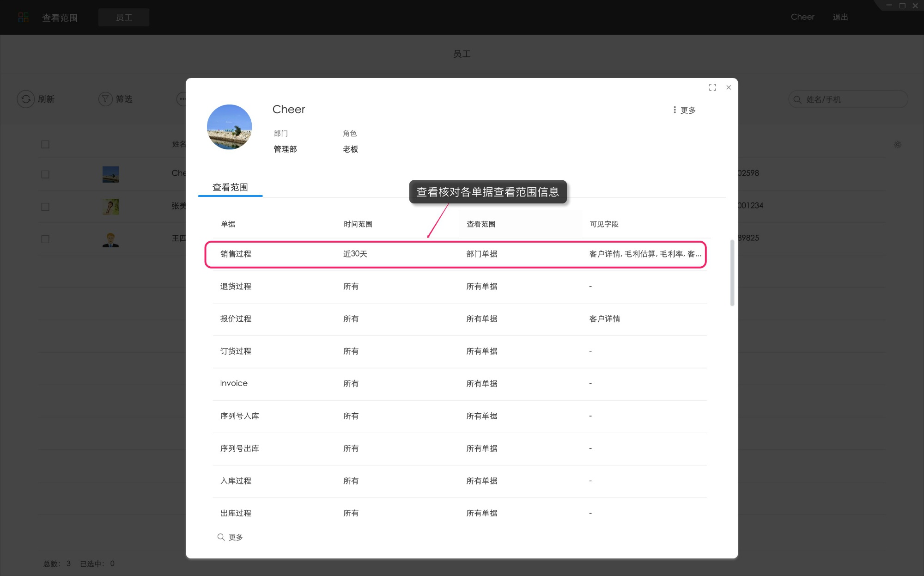Viewport: 924px width, 576px height.
Task: Switch to the 员工 tab
Action: [123, 17]
